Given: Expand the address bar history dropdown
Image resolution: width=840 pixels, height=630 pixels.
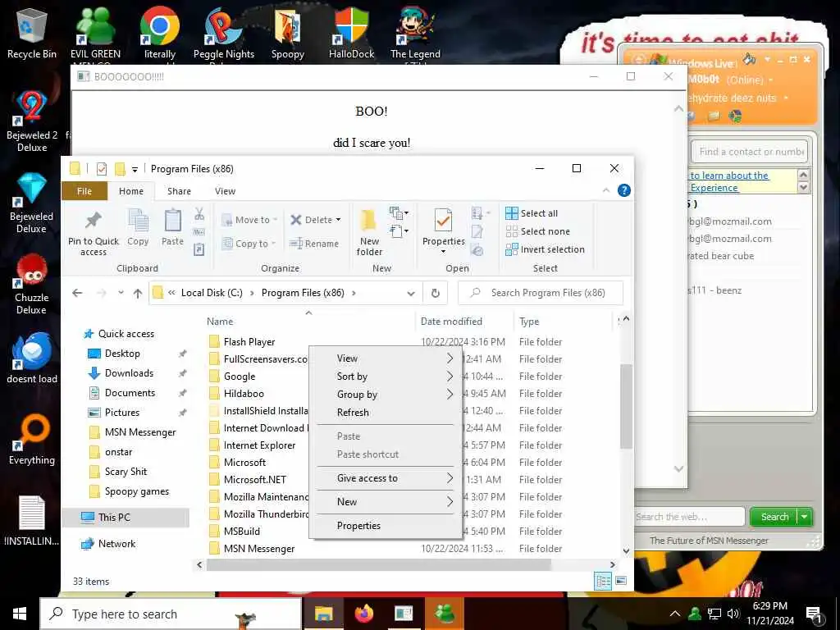Looking at the screenshot, I should click(411, 293).
